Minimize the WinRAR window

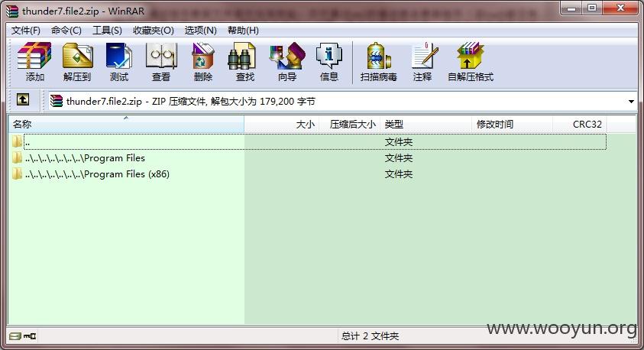pos(571,8)
